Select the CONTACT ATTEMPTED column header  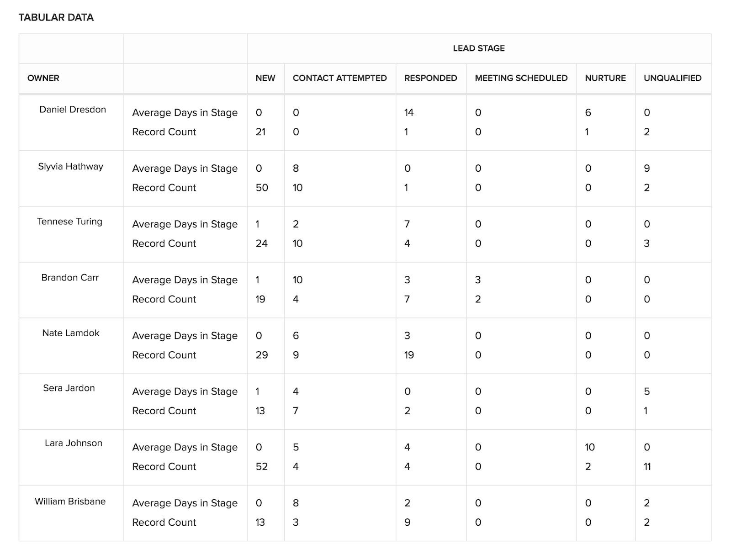(340, 78)
